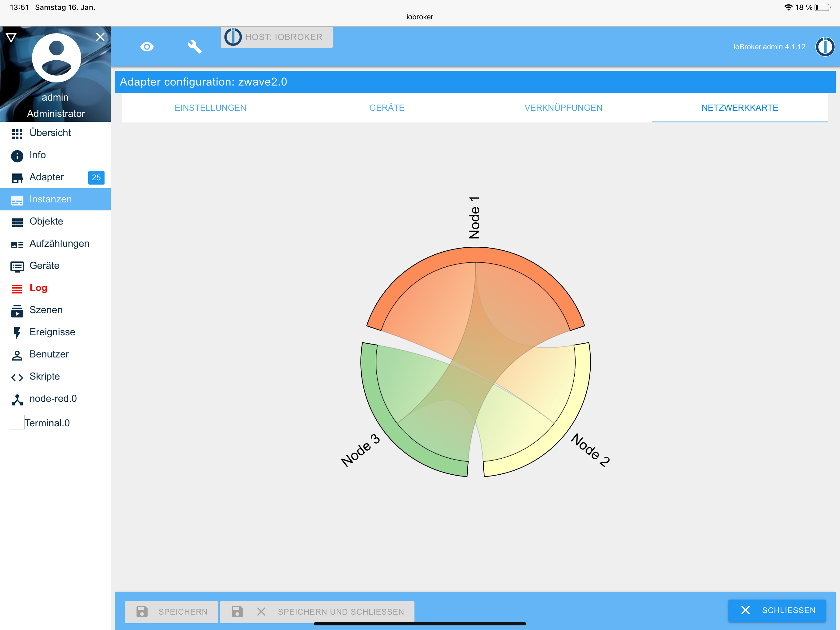Open the red Log entry
Image resolution: width=840 pixels, height=630 pixels.
click(38, 288)
